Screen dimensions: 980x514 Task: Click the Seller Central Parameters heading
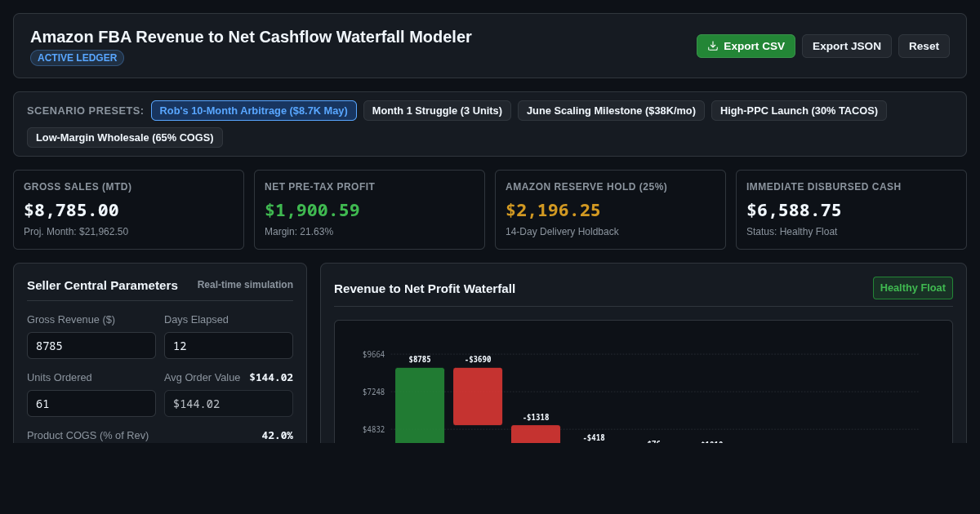102,285
